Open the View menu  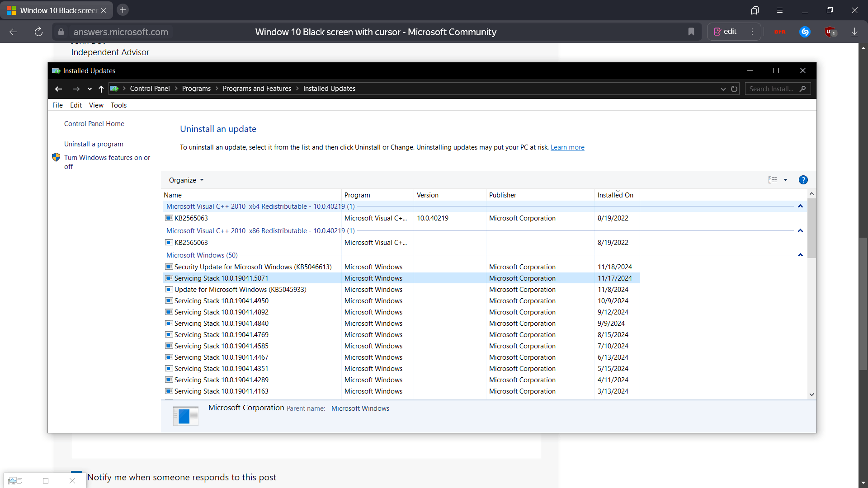pos(96,105)
